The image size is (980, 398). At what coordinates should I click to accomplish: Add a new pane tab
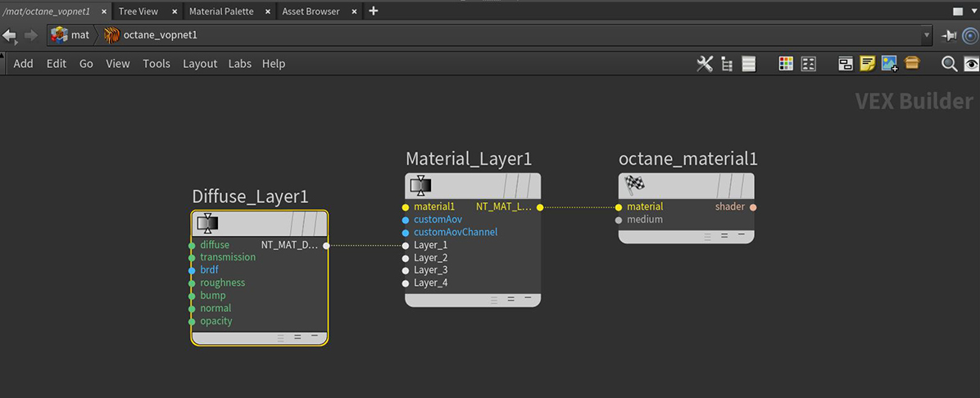pyautogui.click(x=374, y=11)
